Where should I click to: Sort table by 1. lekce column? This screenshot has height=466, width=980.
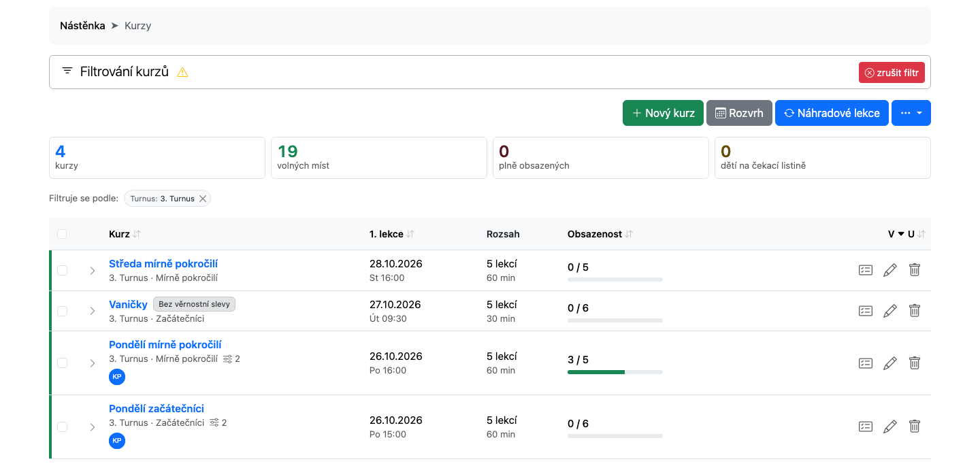[392, 234]
